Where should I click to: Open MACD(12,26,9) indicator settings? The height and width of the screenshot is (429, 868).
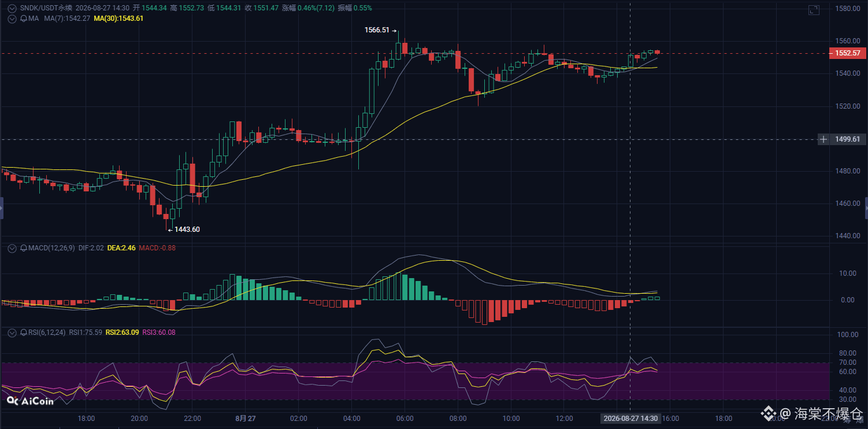(x=51, y=248)
